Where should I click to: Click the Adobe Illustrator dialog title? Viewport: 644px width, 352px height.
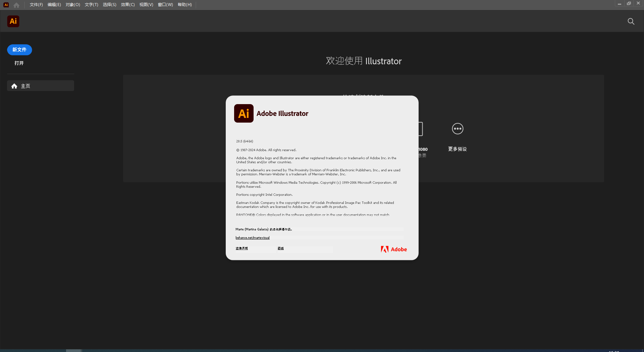pos(282,114)
